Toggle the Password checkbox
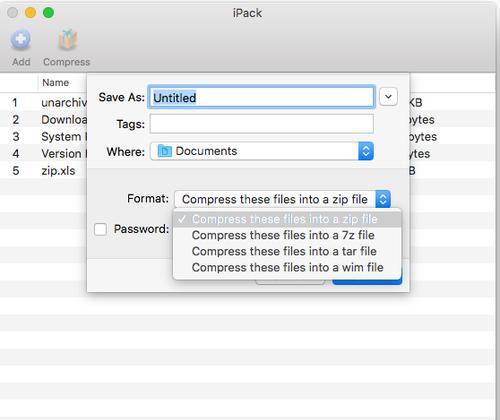 click(x=100, y=229)
